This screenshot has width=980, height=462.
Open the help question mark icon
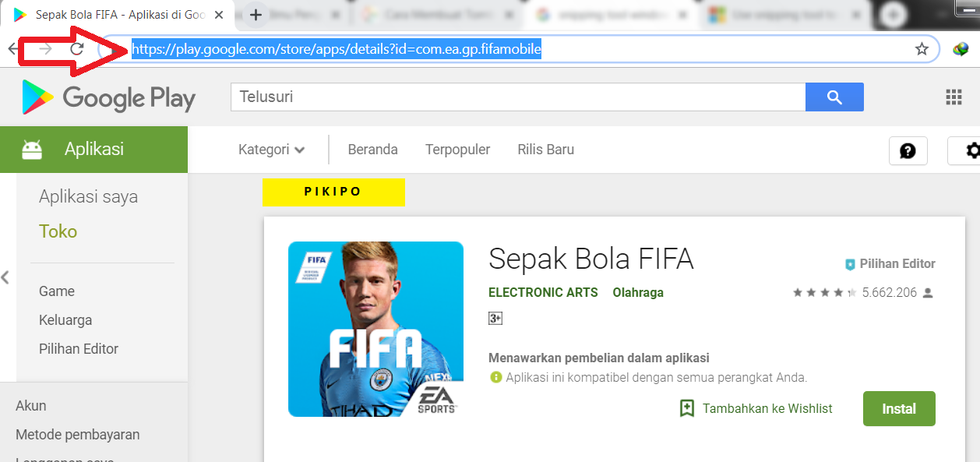point(908,150)
